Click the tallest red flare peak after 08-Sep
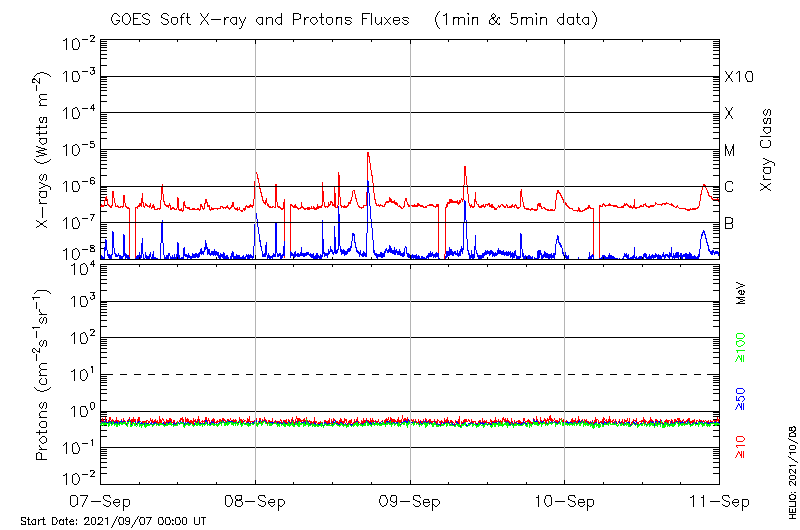This screenshot has height=530, width=800. [x=369, y=153]
